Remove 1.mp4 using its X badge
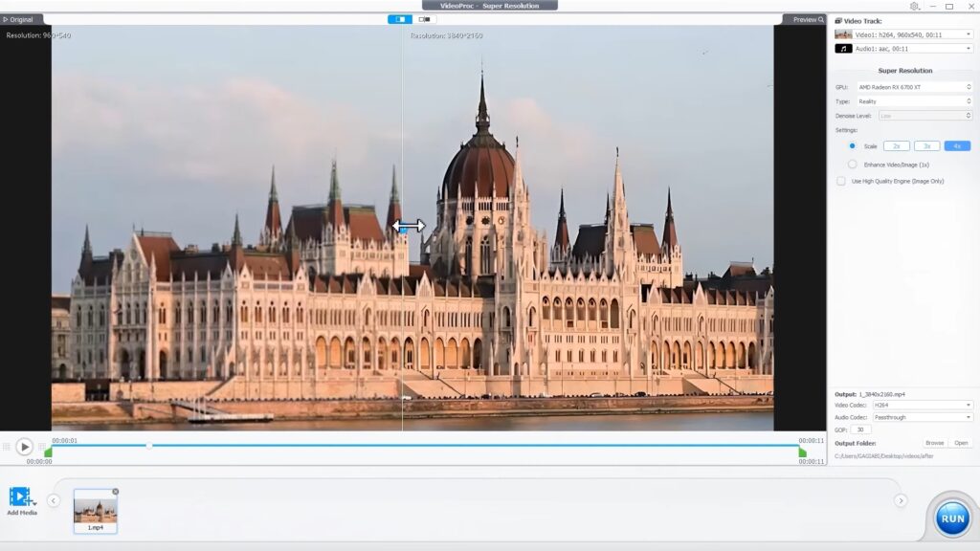This screenshot has height=551, width=980. click(116, 492)
